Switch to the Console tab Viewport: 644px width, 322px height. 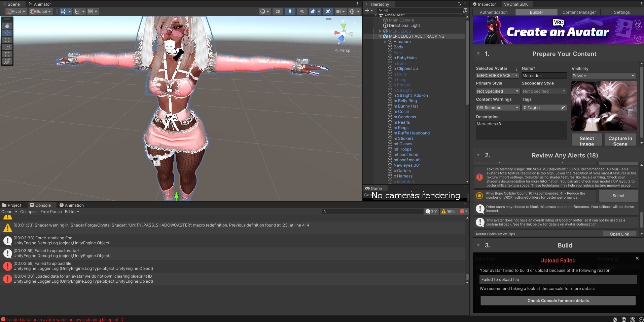tap(40, 205)
